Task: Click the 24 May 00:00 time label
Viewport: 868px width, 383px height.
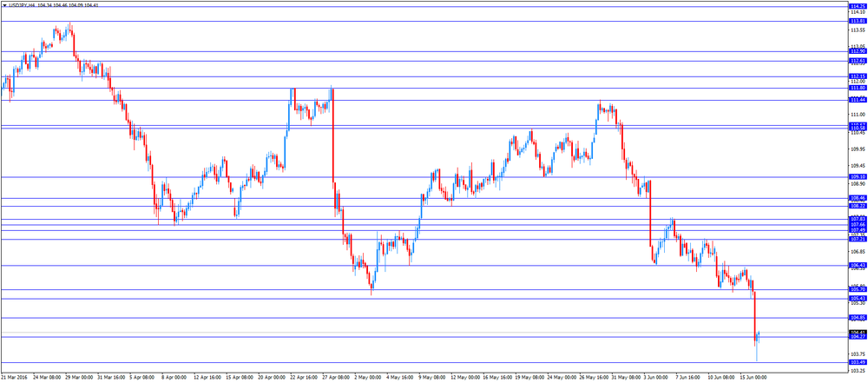Action: (x=561, y=378)
